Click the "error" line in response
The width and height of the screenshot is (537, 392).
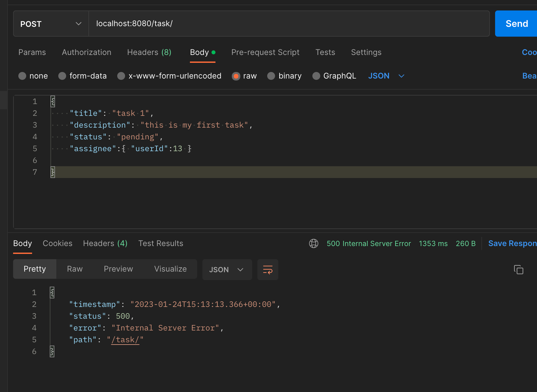146,328
